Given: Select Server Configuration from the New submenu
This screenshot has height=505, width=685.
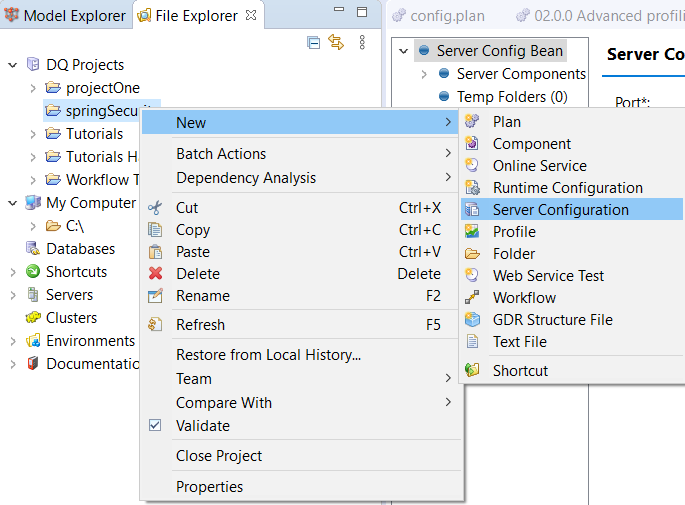Looking at the screenshot, I should (560, 210).
